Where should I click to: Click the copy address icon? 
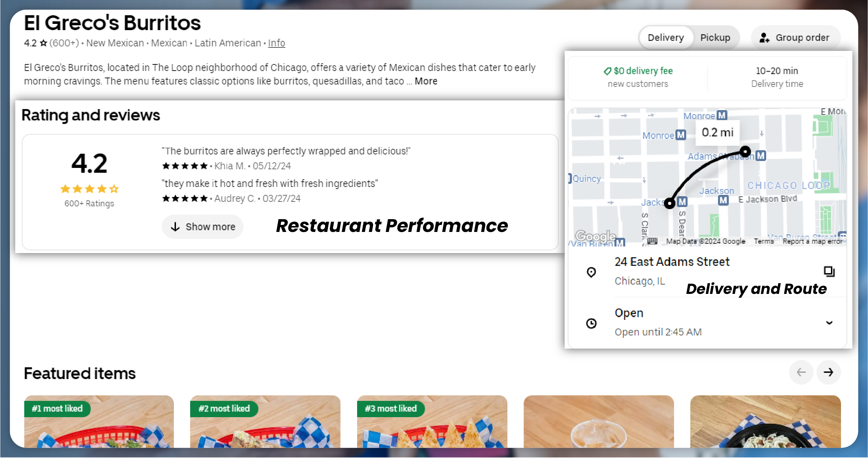point(829,271)
